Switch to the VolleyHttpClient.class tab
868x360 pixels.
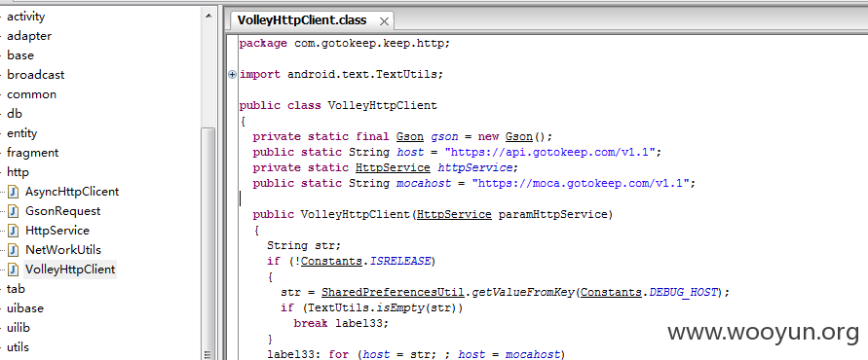302,20
